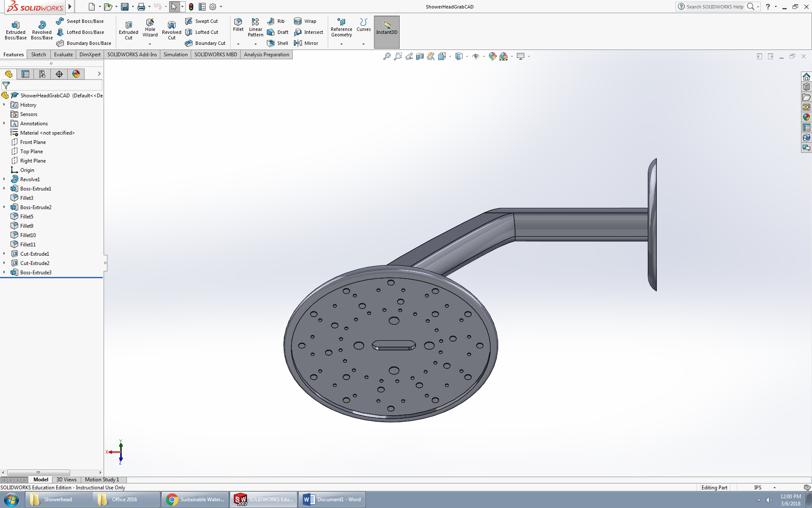812x508 pixels.
Task: Open the ConfigurationManager panel tab
Action: point(42,74)
